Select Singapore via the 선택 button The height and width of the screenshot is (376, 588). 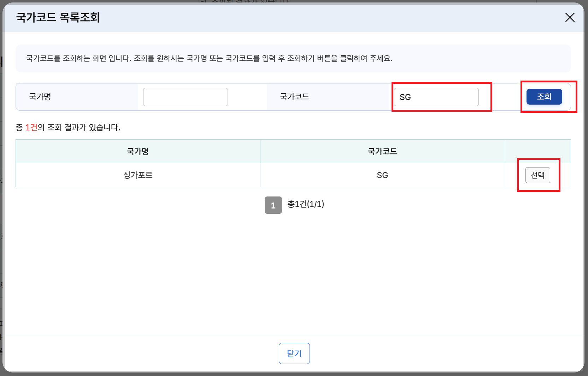(x=537, y=175)
